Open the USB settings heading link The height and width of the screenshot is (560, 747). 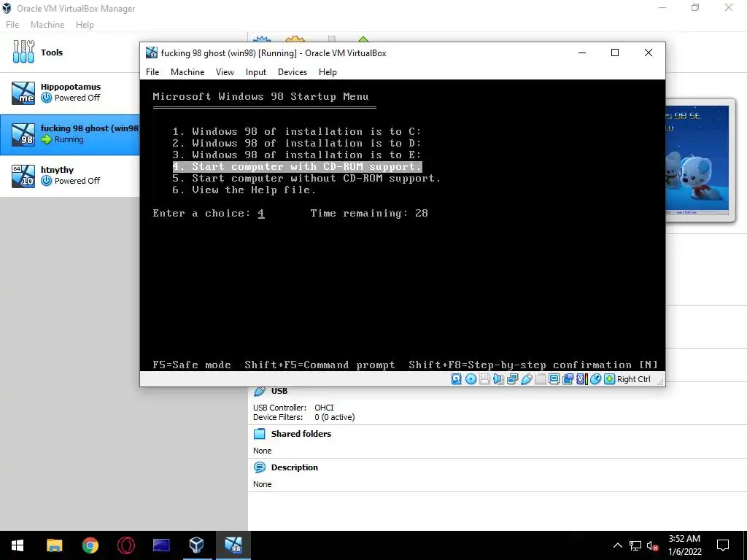pos(279,391)
